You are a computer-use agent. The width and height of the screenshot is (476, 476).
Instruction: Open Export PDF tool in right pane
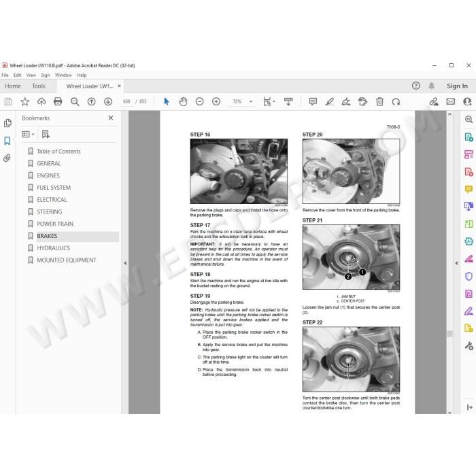pos(469,137)
